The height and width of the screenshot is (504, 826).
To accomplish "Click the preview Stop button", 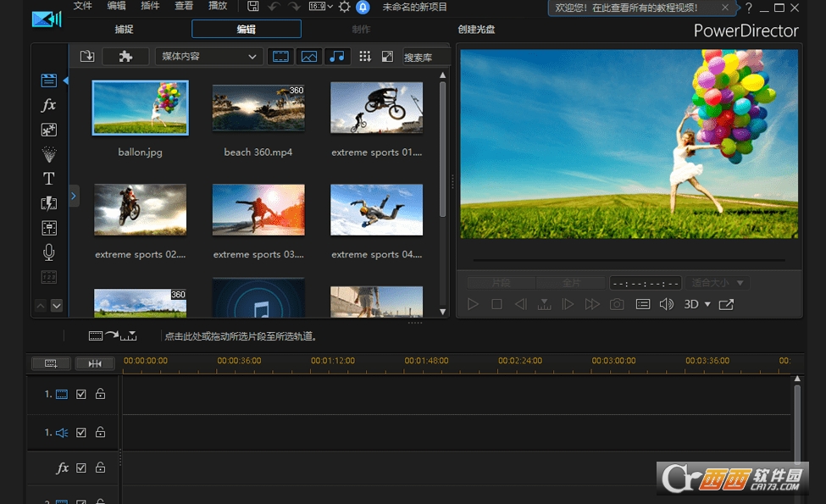I will (496, 304).
